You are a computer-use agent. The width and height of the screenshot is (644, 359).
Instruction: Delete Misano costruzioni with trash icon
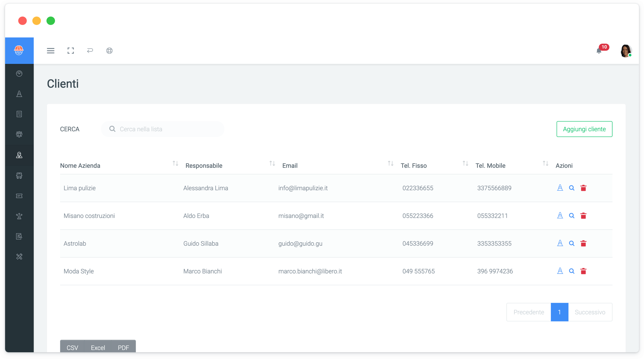tap(583, 216)
